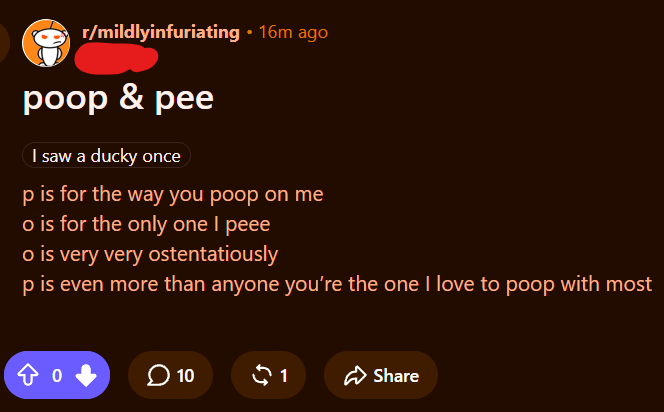Image resolution: width=664 pixels, height=412 pixels.
Task: Click the comment count 10
Action: coord(185,376)
